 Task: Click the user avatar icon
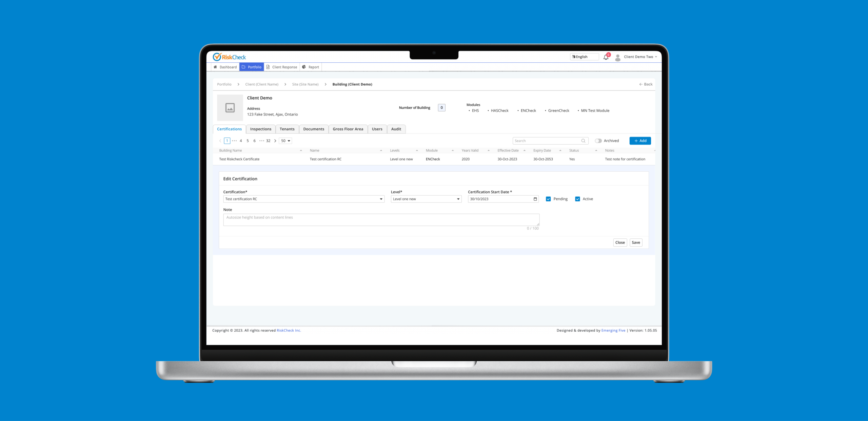618,57
